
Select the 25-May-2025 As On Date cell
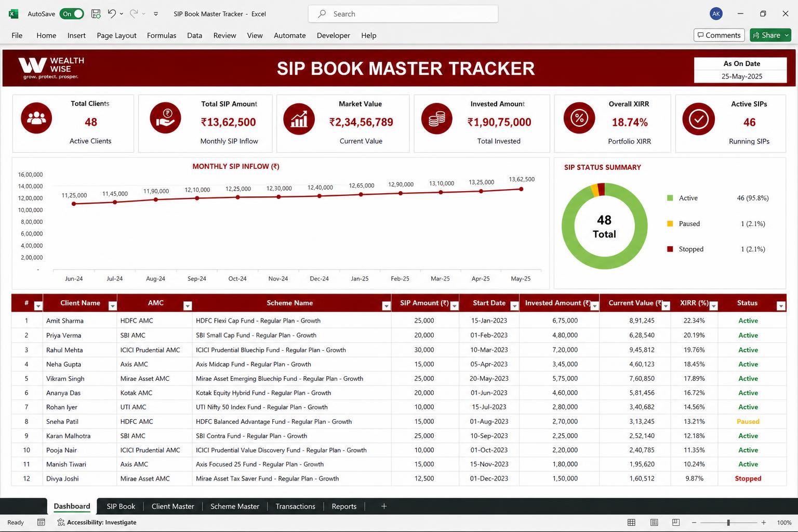tap(741, 76)
